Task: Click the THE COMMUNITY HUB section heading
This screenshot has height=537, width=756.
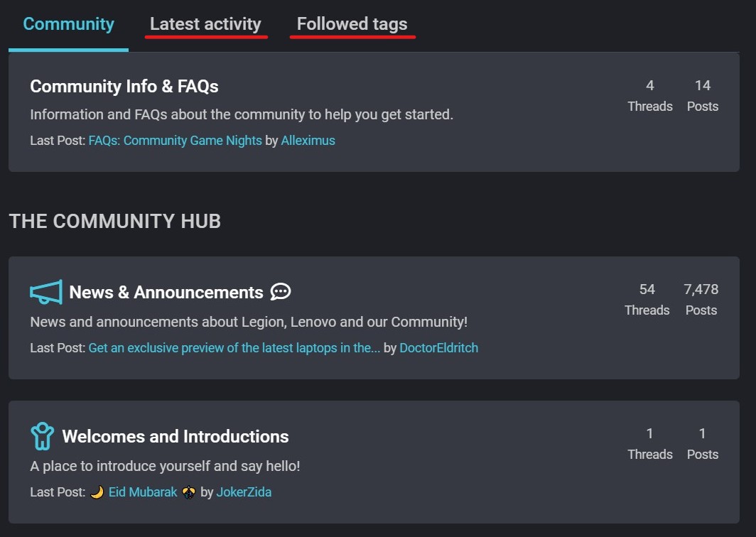Action: click(115, 221)
